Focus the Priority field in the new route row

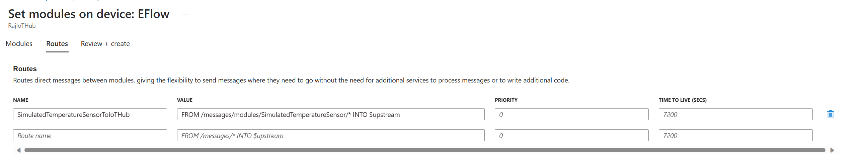571,135
